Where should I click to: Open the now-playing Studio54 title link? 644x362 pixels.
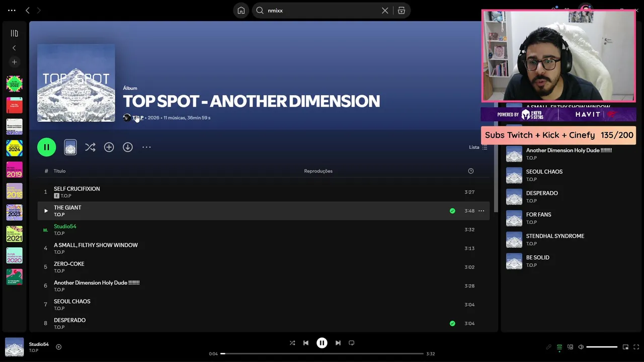click(x=39, y=344)
